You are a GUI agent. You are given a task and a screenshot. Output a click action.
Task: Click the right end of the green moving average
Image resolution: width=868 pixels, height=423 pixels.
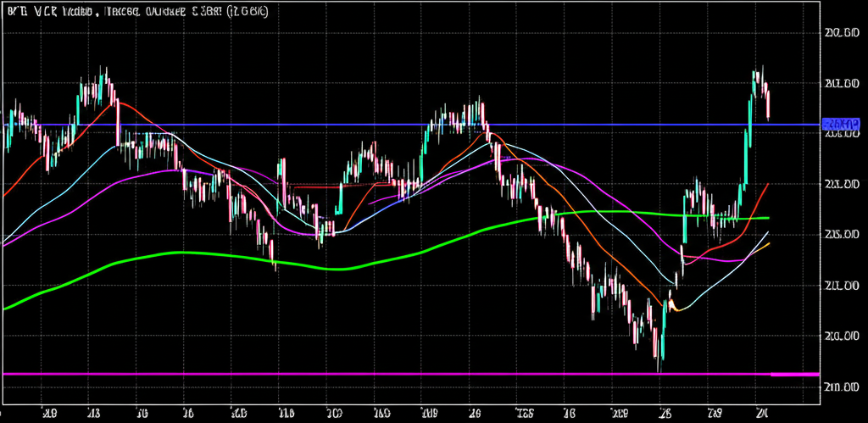click(x=768, y=218)
